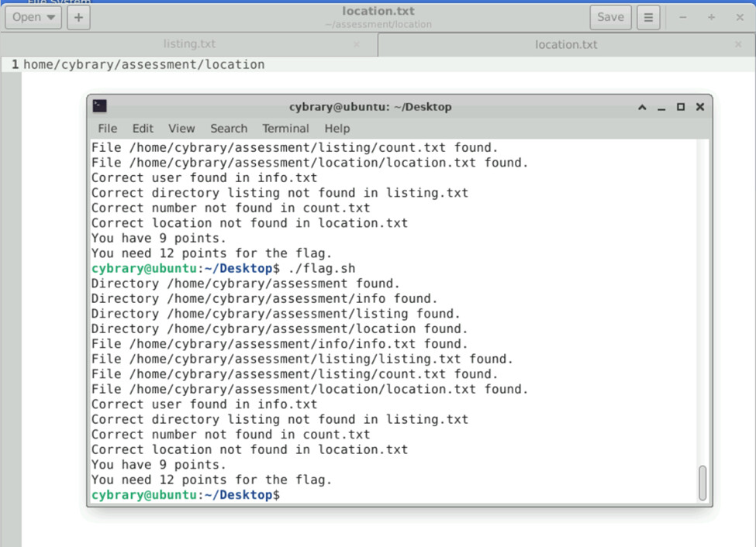Open the terminal Search menu
756x547 pixels.
pyautogui.click(x=229, y=129)
